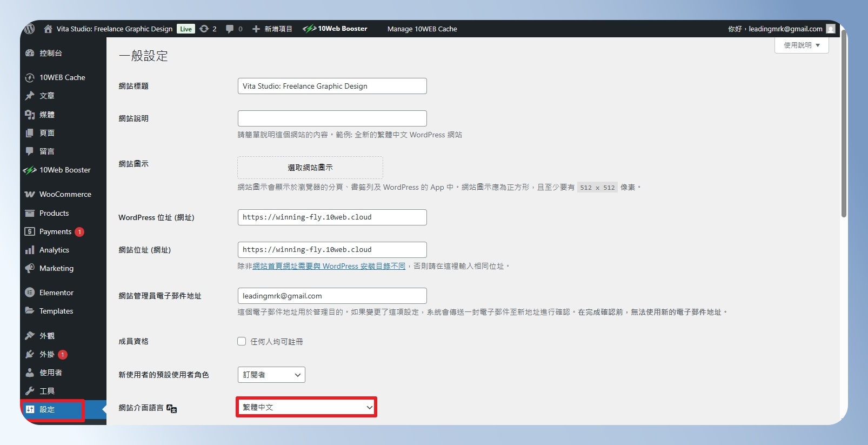The width and height of the screenshot is (868, 445).
Task: Click the home icon beside the site name
Action: (x=48, y=29)
